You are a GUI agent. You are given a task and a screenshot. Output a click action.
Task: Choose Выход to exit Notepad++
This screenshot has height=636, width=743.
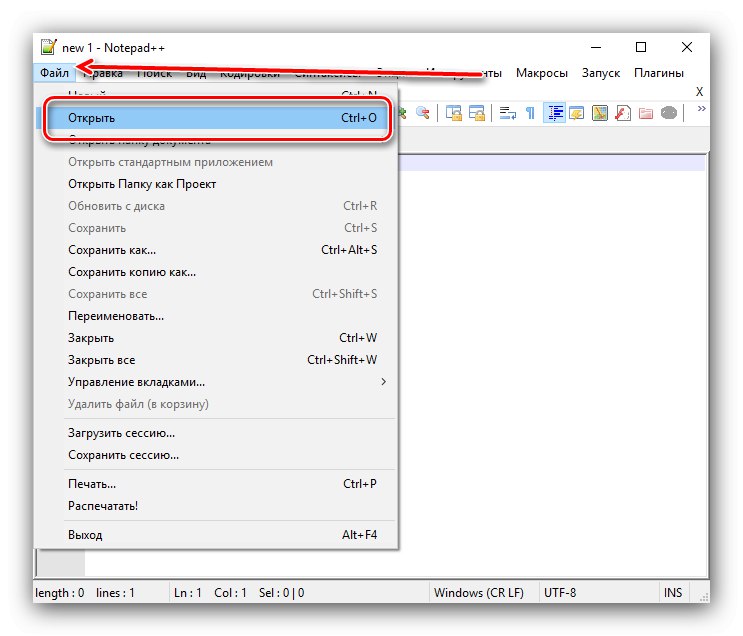(217, 535)
